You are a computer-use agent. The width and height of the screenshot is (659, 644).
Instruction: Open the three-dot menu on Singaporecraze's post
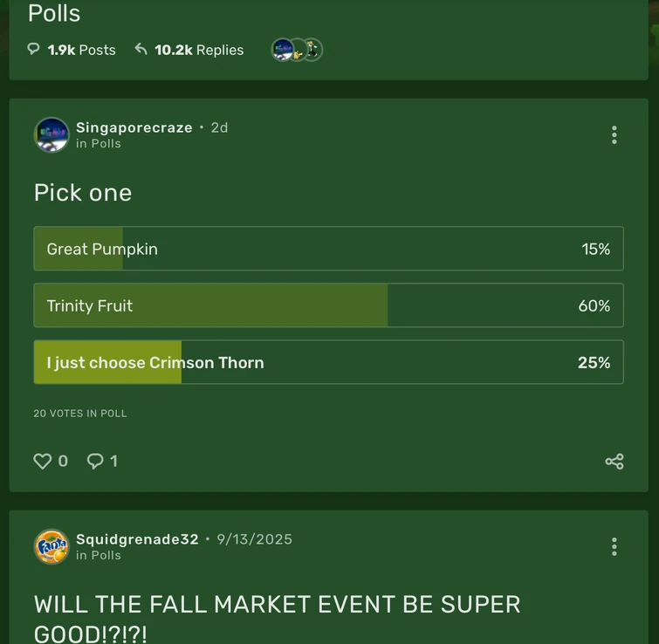pyautogui.click(x=614, y=134)
